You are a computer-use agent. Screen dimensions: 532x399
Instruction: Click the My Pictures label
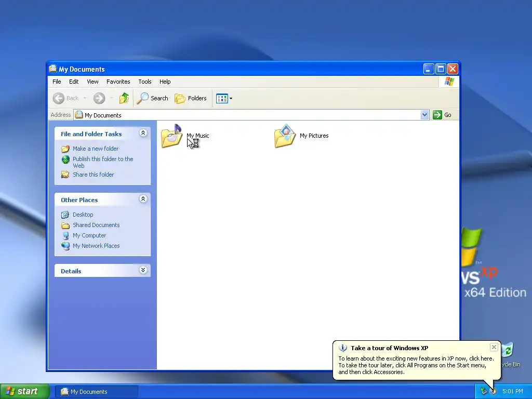pos(314,136)
